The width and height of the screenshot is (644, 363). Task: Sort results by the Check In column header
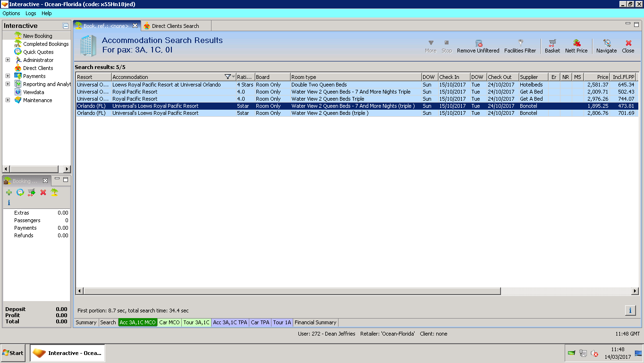454,77
